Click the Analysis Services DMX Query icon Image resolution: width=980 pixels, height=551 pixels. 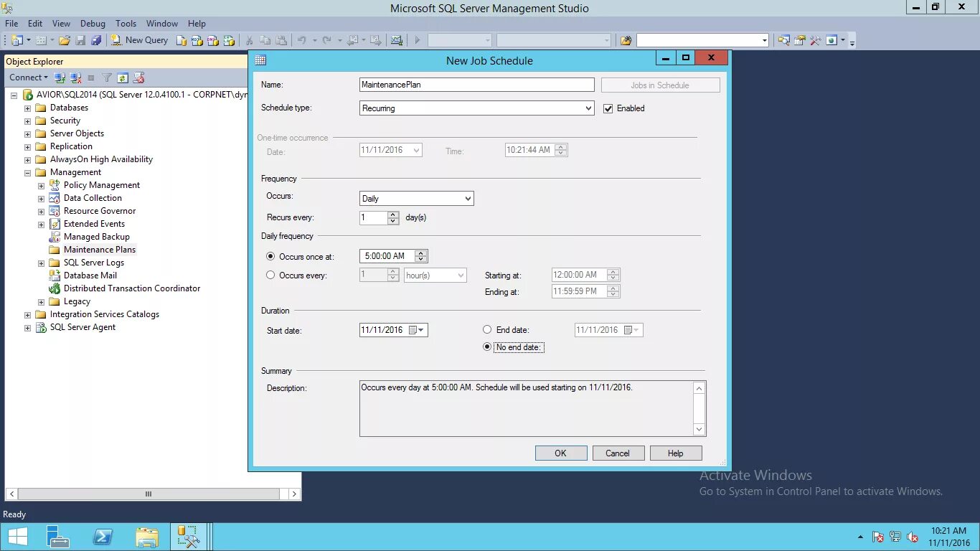pos(214,40)
